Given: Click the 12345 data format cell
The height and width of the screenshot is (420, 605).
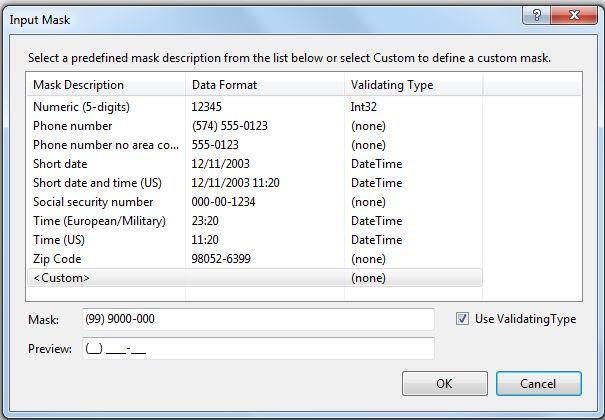Looking at the screenshot, I should point(206,107).
